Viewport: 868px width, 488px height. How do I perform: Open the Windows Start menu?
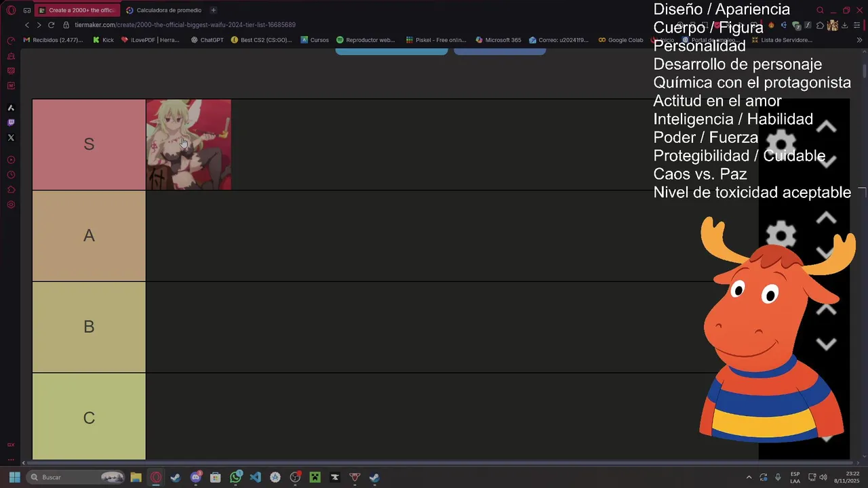tap(14, 477)
